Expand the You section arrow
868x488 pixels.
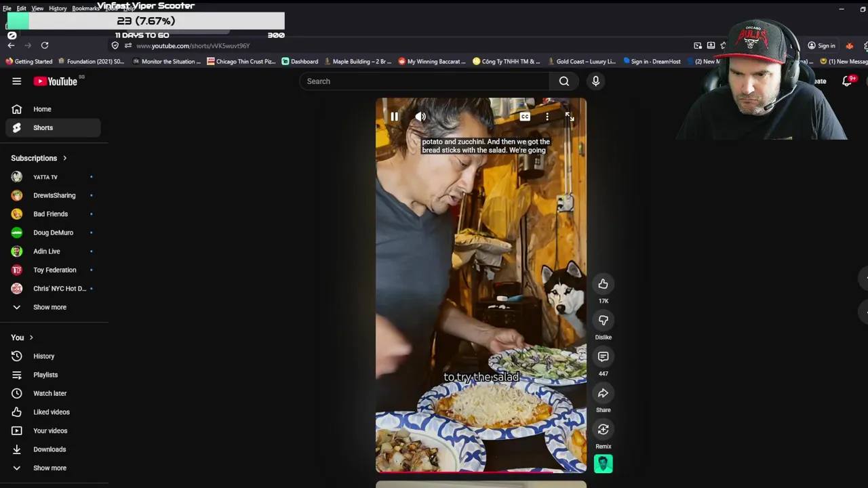pos(31,338)
